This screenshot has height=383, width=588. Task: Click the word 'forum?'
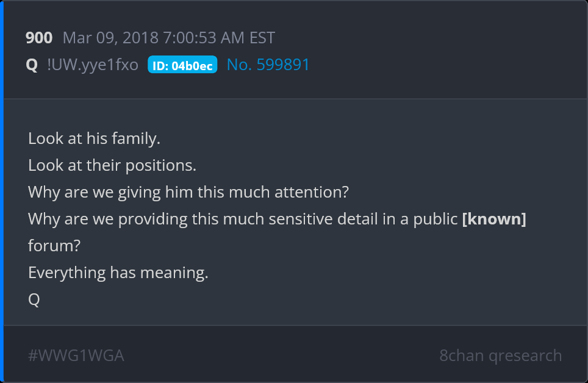click(x=54, y=246)
